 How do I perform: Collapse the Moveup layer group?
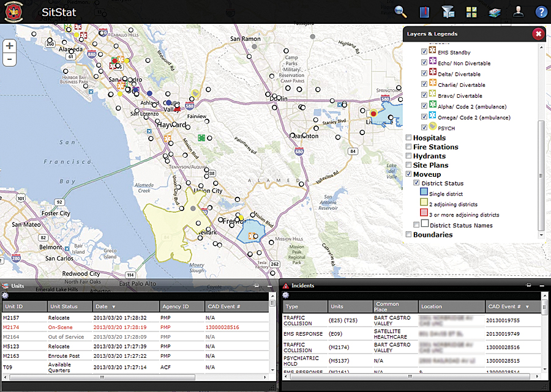[408, 174]
